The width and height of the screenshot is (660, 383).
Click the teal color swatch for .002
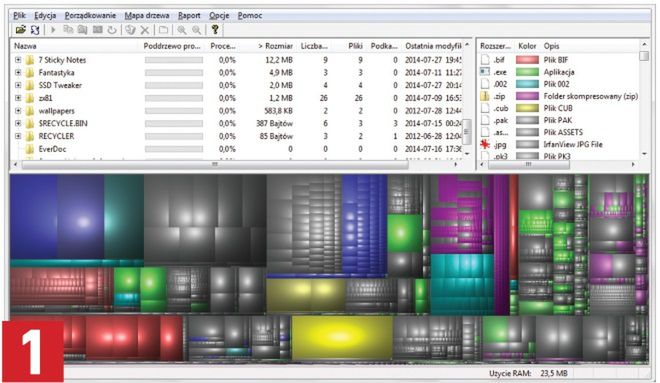527,84
